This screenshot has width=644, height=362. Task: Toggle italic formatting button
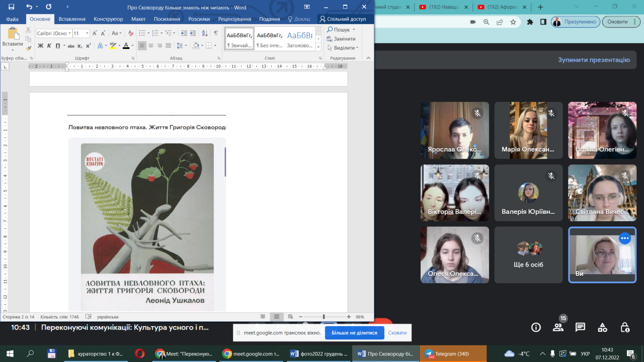[49, 46]
